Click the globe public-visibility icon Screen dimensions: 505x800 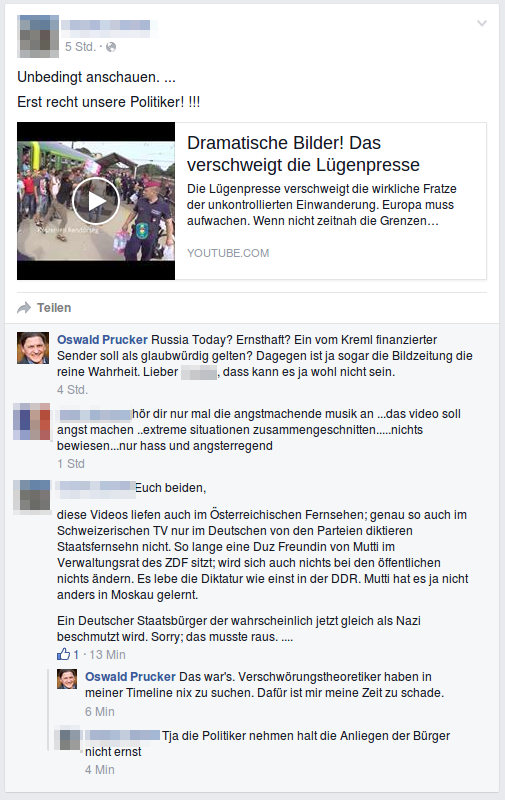click(x=111, y=47)
